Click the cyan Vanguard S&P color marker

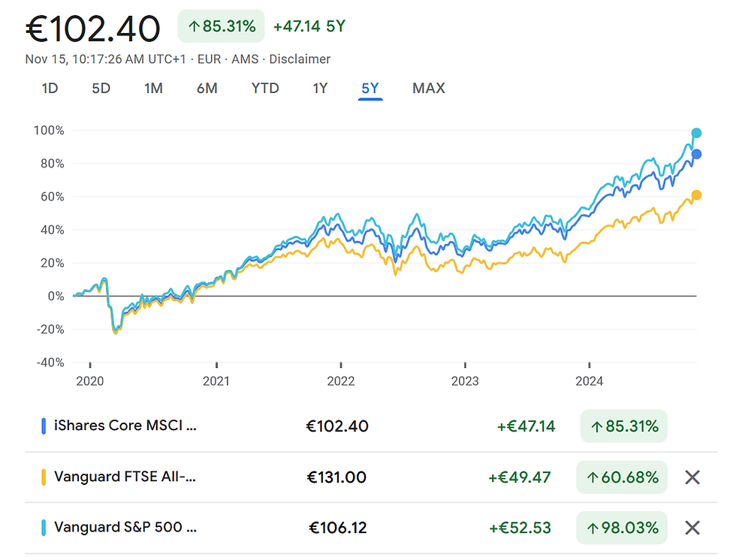pos(44,528)
